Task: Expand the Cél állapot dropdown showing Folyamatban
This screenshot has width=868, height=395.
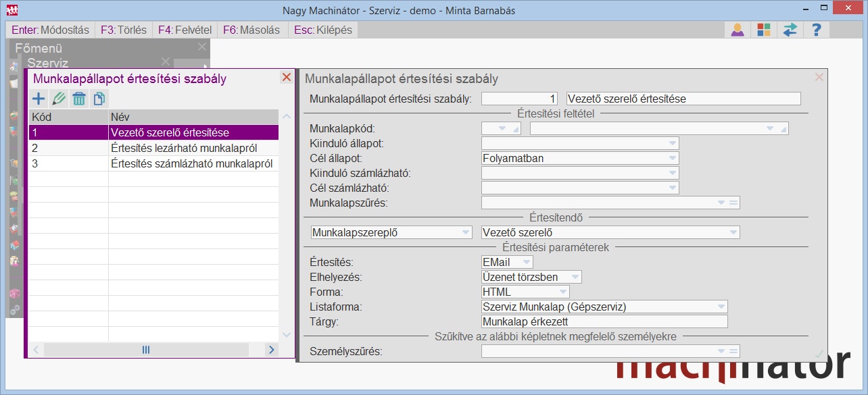Action: point(672,159)
